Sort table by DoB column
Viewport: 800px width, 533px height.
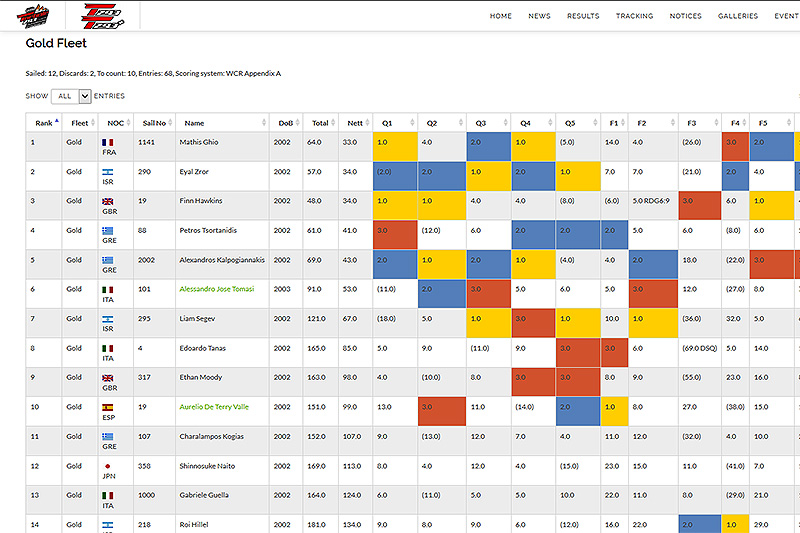click(x=286, y=123)
